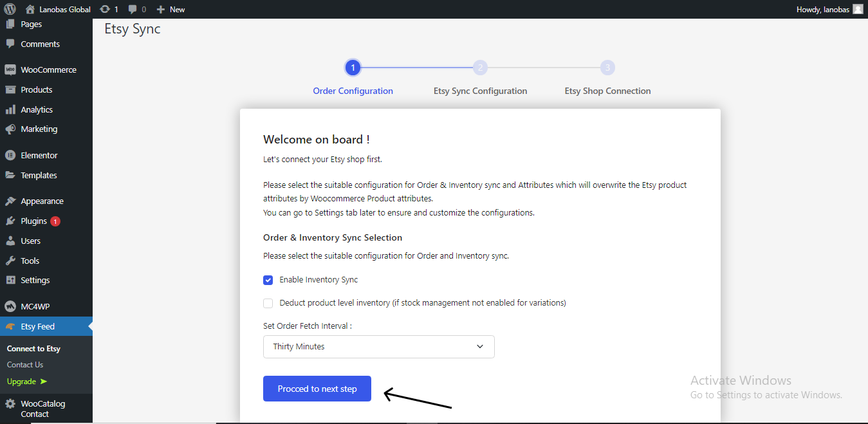Click Howdy, lanobas account link
Viewport: 868px width, 424px height.
coord(823,9)
